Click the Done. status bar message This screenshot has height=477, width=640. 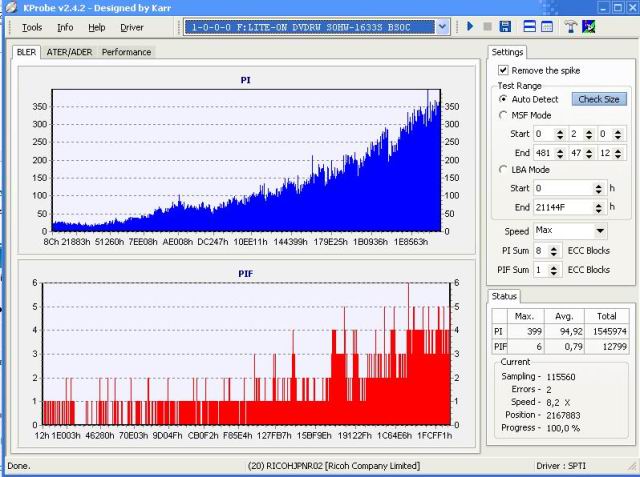click(18, 466)
